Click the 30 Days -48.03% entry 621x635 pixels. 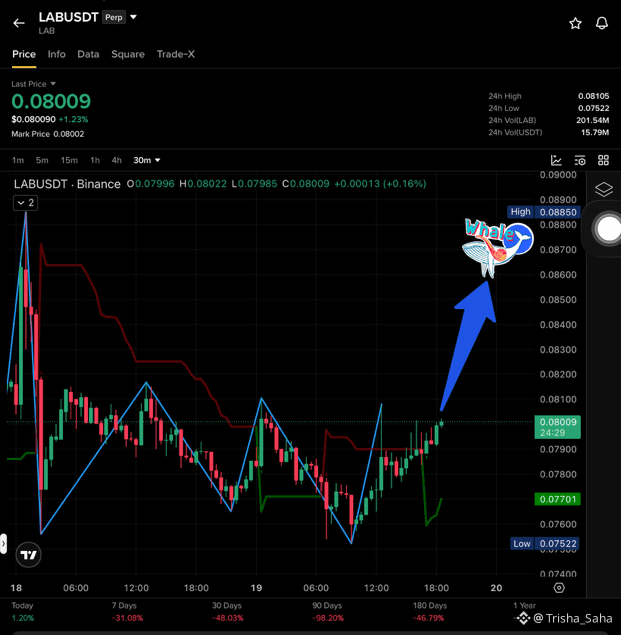[x=227, y=612]
